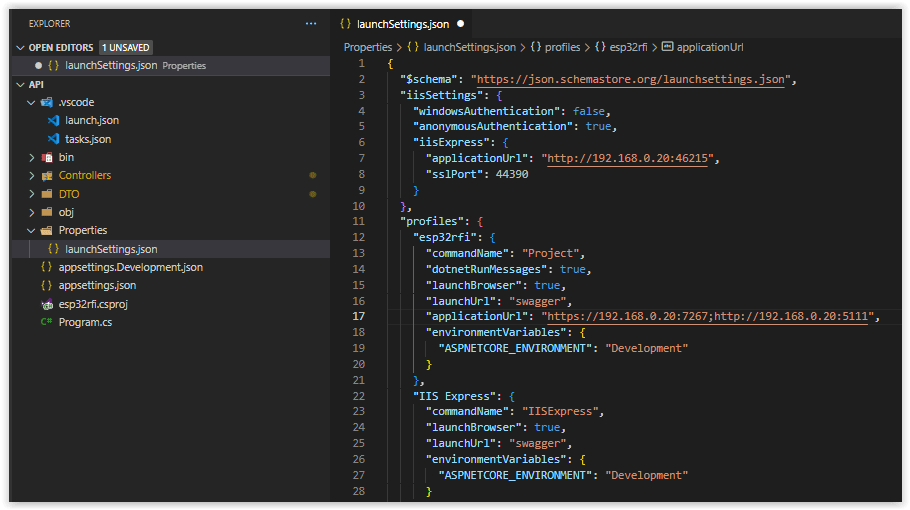Open Explorer more actions ellipsis menu
910x510 pixels.
[x=311, y=24]
